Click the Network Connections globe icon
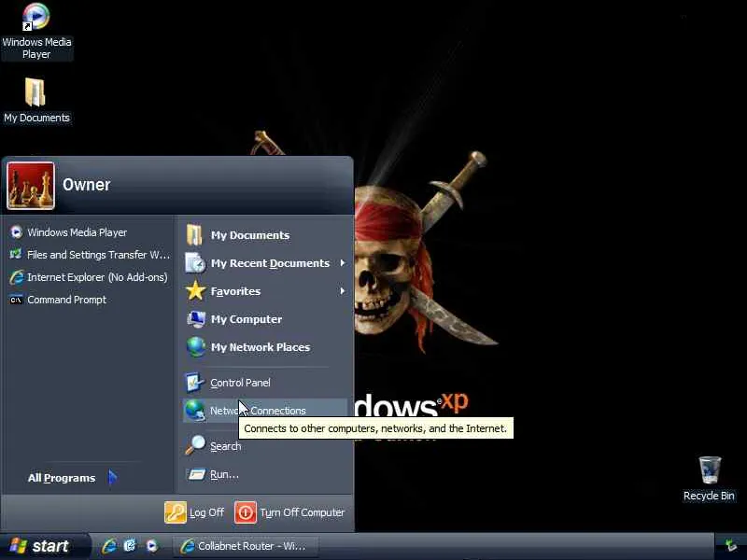 tap(195, 411)
